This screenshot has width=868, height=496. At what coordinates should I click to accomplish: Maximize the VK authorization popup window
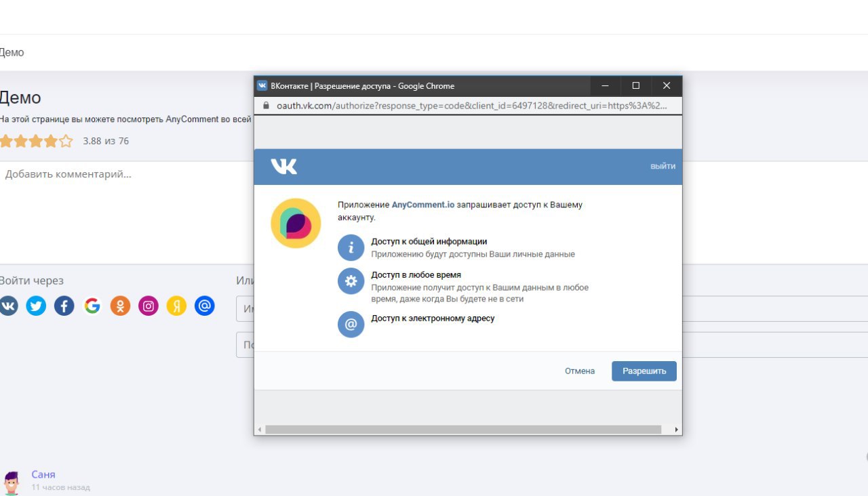(636, 85)
